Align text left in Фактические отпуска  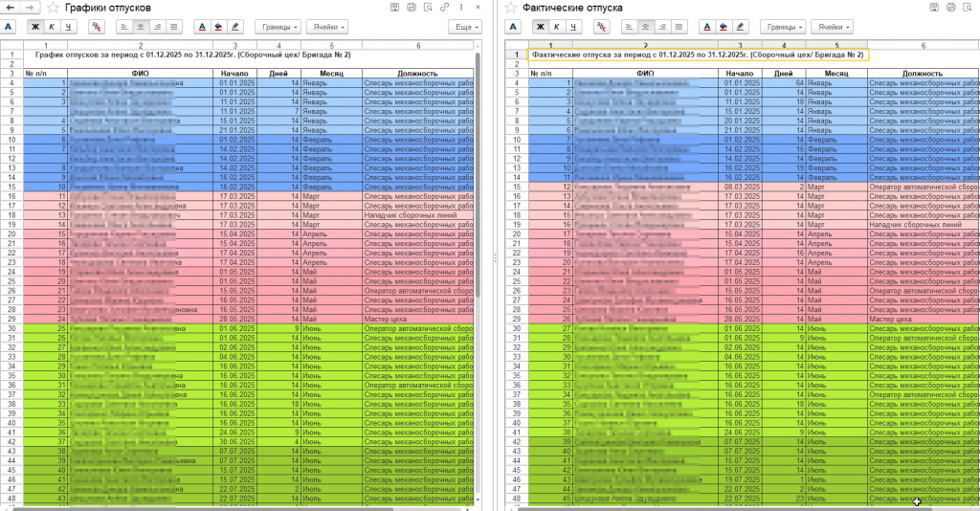coord(630,27)
